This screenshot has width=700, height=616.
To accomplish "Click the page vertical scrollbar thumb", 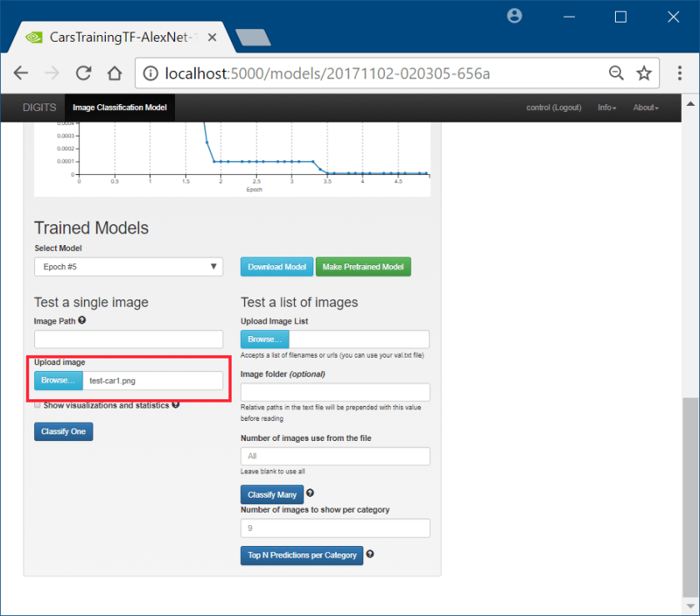I will [x=688, y=492].
